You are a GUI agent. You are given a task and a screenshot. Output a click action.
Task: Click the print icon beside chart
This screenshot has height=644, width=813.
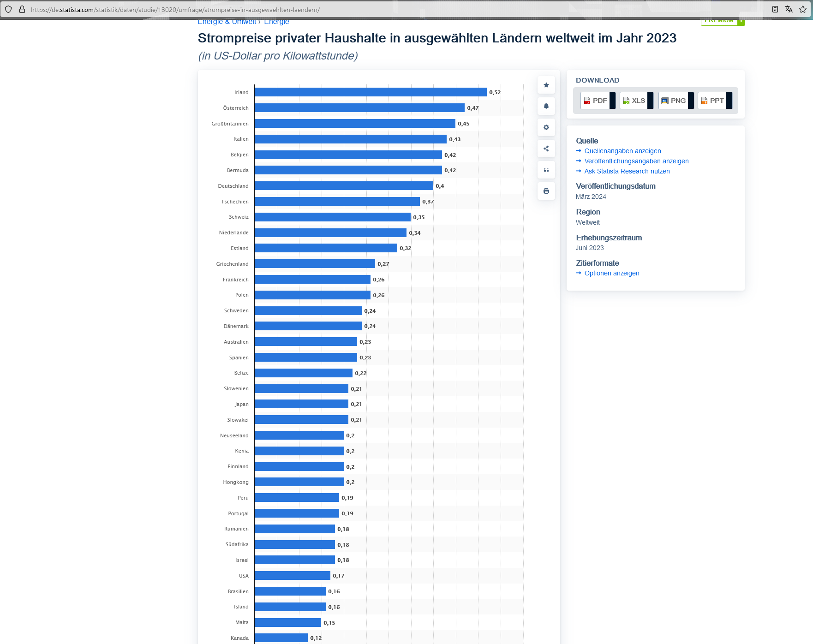[x=546, y=191]
